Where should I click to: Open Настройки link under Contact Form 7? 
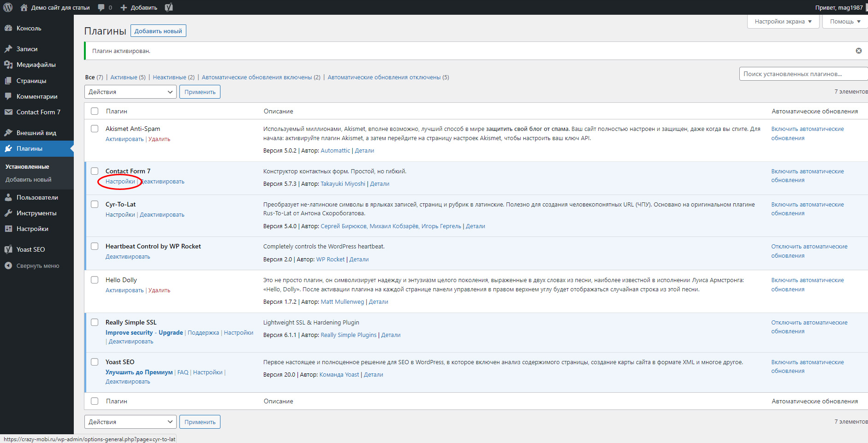[120, 182]
